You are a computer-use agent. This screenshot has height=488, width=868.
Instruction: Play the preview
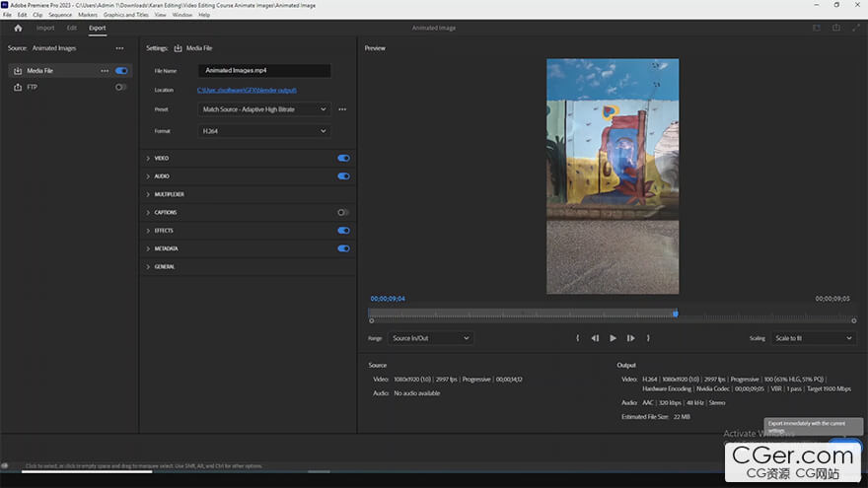[613, 338]
